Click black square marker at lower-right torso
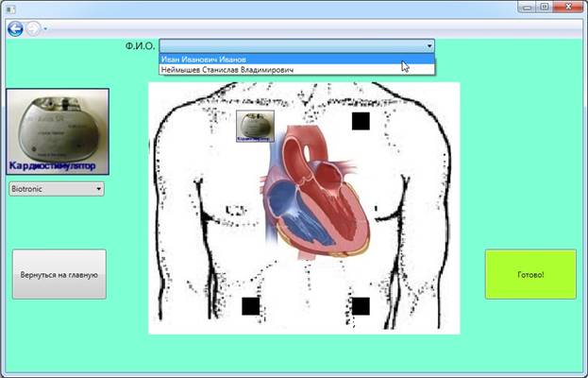 [361, 306]
